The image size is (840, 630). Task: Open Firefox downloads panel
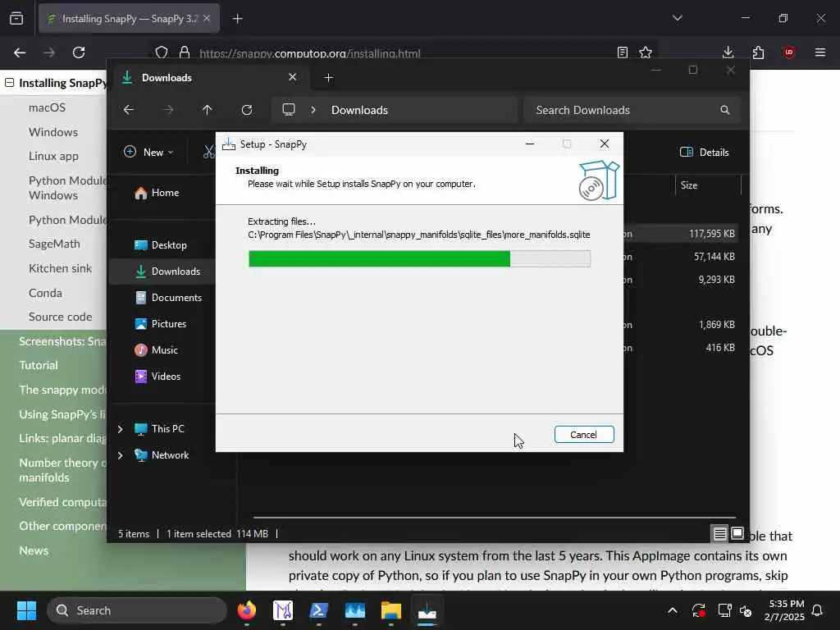coord(728,52)
